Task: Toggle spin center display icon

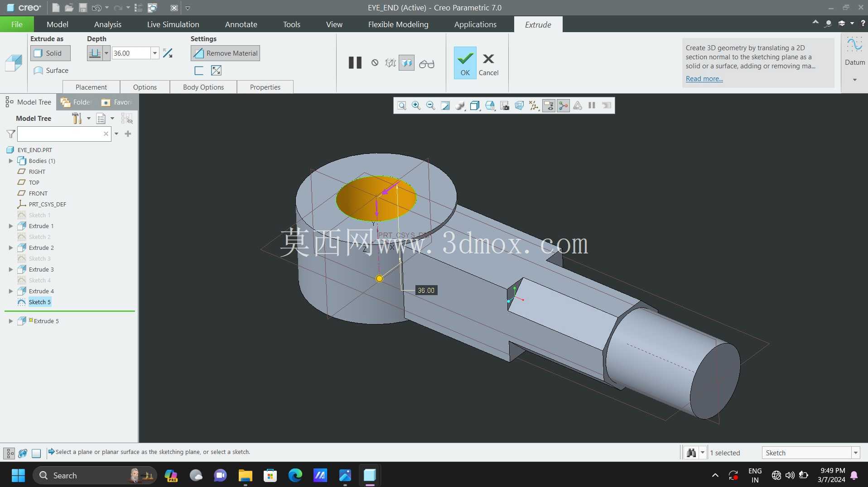Action: 563,105
